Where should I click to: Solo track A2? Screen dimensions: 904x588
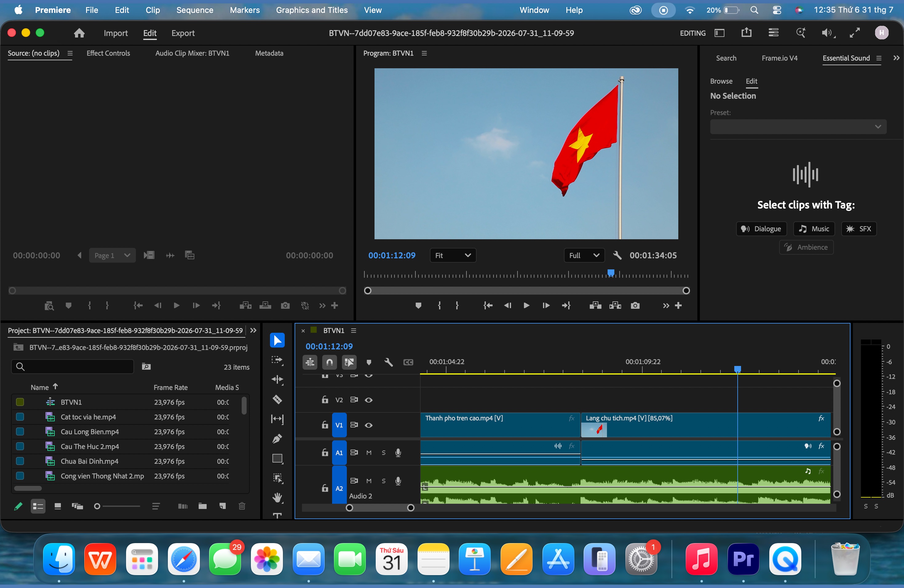[384, 481]
